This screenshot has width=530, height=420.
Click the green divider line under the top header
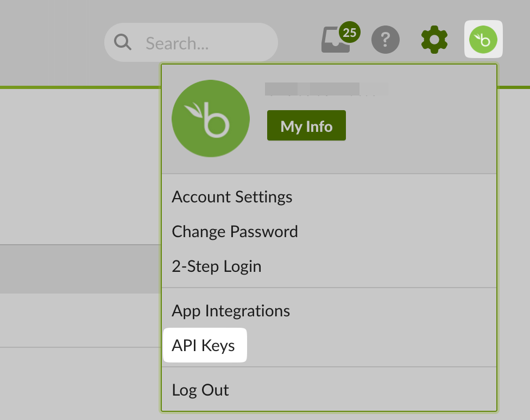(80, 87)
